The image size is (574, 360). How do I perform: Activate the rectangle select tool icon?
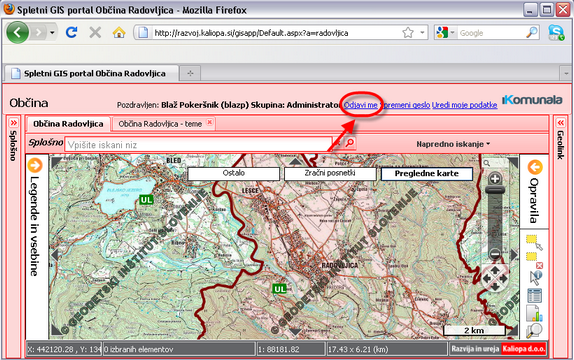coord(534,242)
